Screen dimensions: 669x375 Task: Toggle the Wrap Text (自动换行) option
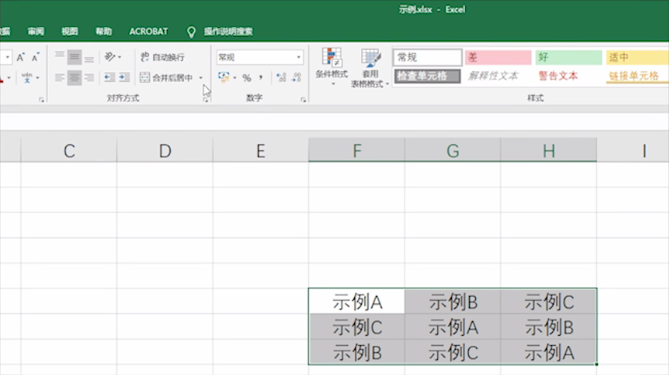coord(163,57)
